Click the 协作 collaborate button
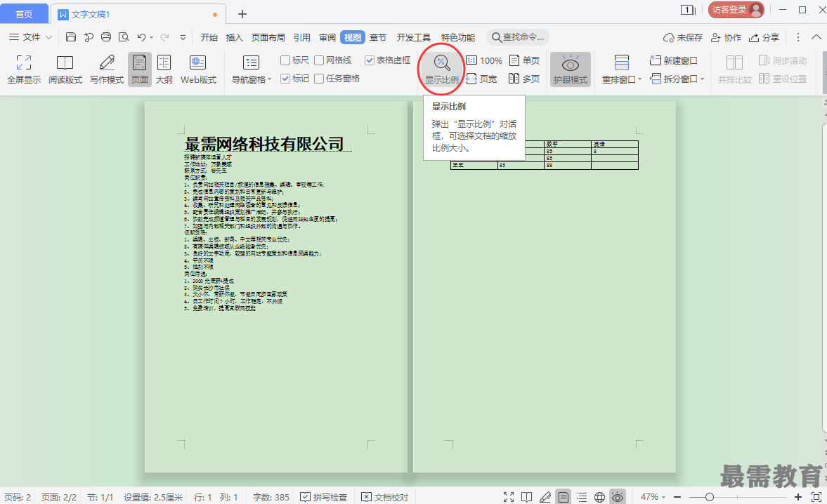 (x=727, y=37)
